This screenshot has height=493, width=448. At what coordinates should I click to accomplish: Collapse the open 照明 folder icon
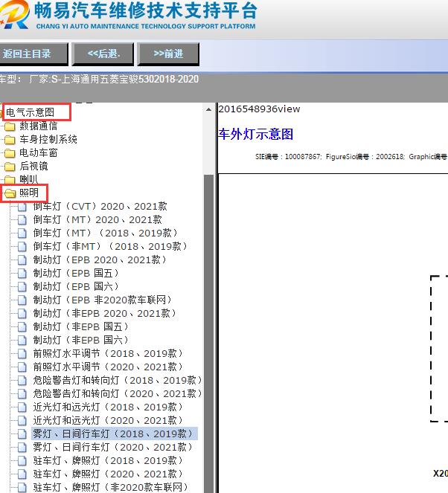click(10, 193)
